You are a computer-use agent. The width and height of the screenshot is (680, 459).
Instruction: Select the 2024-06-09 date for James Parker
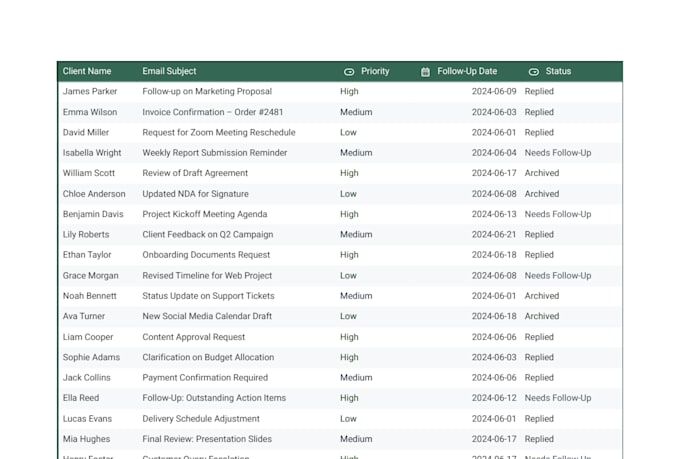[x=494, y=92]
